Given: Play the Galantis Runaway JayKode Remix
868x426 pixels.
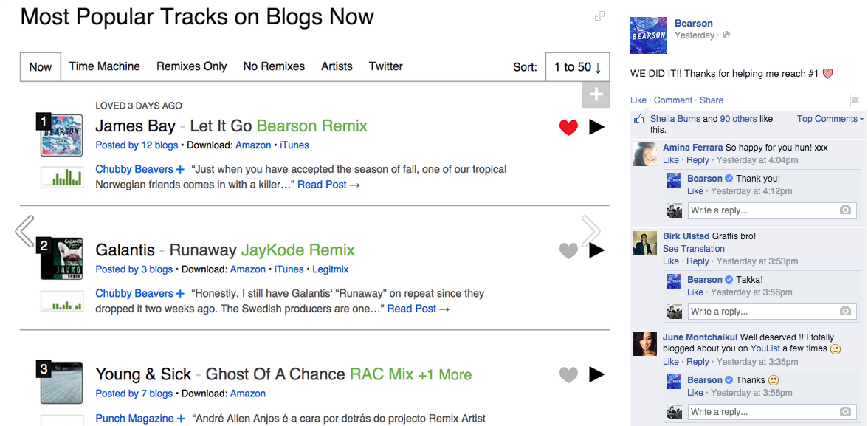Looking at the screenshot, I should pos(596,251).
